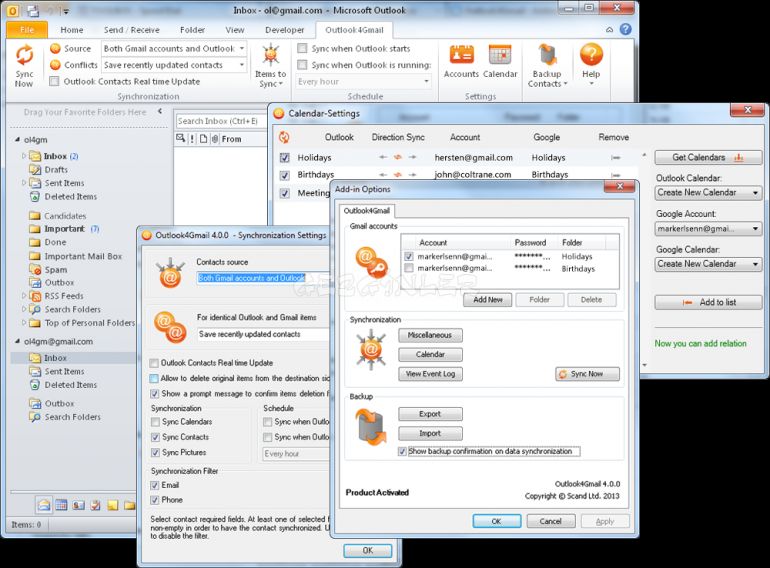Open Items to Sync ribbon button
This screenshot has height=568, width=770.
270,65
